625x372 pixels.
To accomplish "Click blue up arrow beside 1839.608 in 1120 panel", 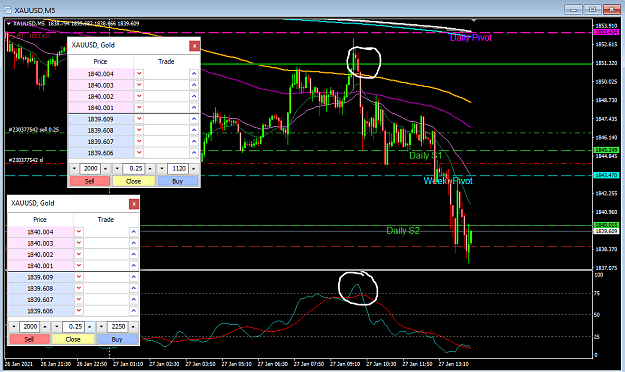I will coord(194,130).
